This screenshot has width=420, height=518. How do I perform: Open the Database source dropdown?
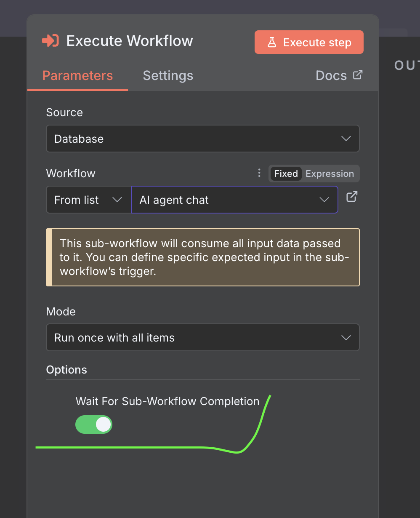(202, 139)
